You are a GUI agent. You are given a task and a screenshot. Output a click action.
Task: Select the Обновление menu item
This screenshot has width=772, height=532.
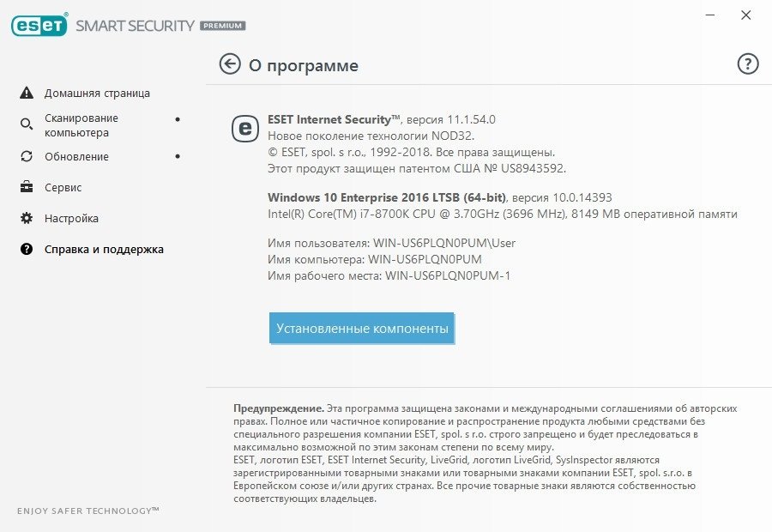point(76,157)
